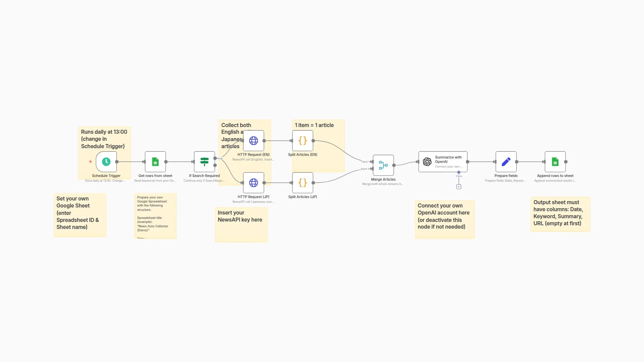Select the Merge Articles branch icon
The height and width of the screenshot is (362, 644).
point(383,165)
